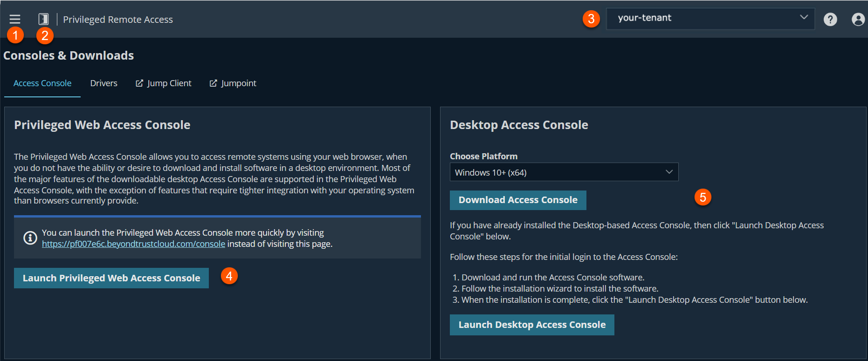This screenshot has height=361, width=868.
Task: Click Download Access Console button
Action: (x=518, y=200)
